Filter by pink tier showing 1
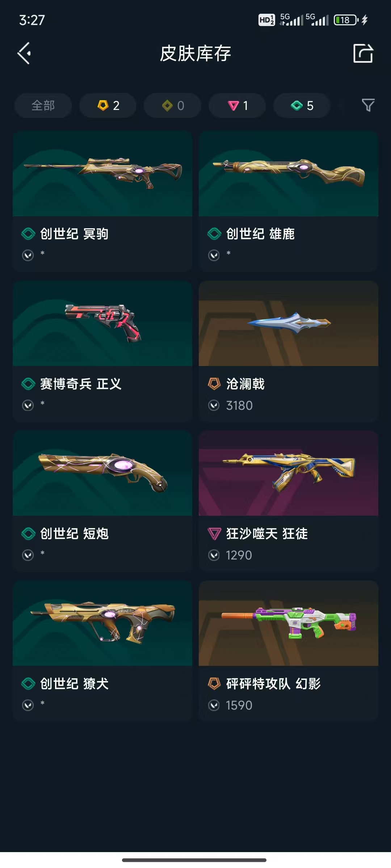Screen dimensions: 391x868 (237, 106)
